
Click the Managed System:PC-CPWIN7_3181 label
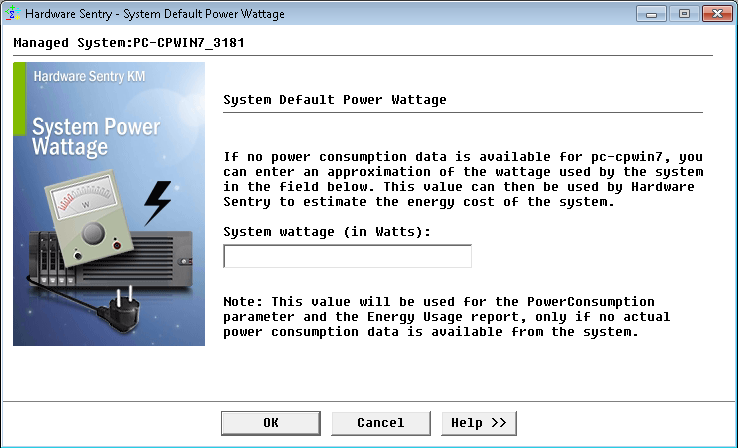click(x=129, y=43)
